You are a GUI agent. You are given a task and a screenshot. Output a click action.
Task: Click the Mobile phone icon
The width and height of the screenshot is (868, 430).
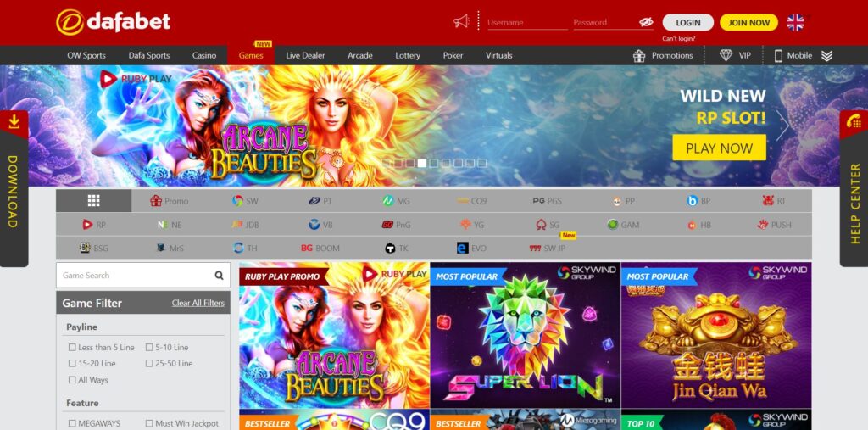pos(778,55)
